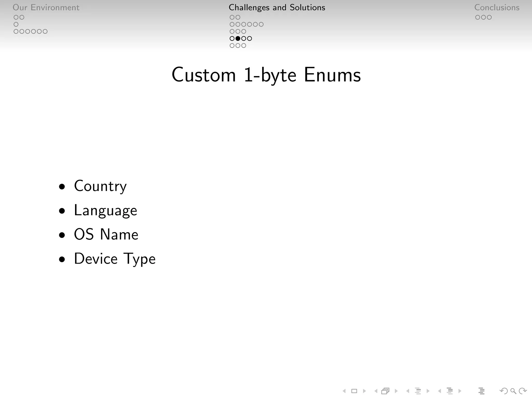Viewport: 532px width, 399px height.
Task: Click the presentation outline icon before the undo arrow
Action: [x=481, y=391]
